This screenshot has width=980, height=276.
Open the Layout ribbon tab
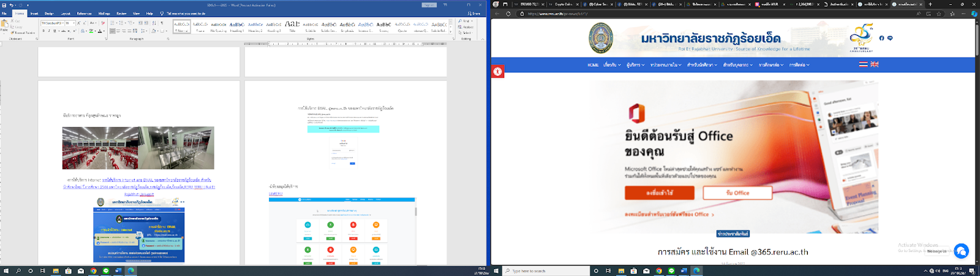66,13
